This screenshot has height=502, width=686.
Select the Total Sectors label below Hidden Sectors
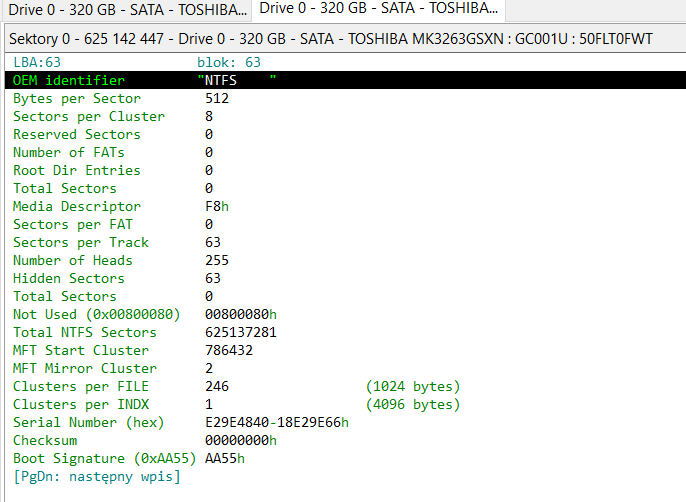click(x=65, y=296)
